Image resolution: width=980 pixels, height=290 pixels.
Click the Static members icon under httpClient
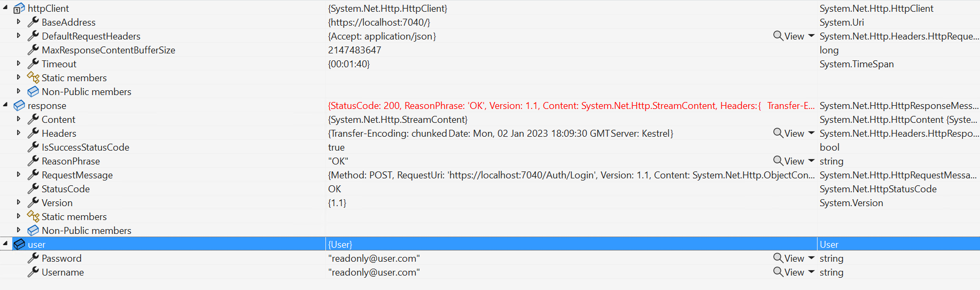[33, 77]
